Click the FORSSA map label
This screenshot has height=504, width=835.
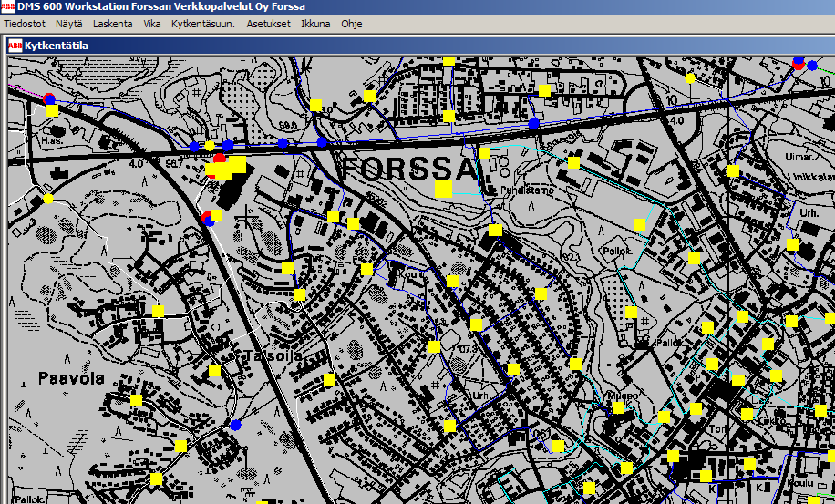point(409,170)
